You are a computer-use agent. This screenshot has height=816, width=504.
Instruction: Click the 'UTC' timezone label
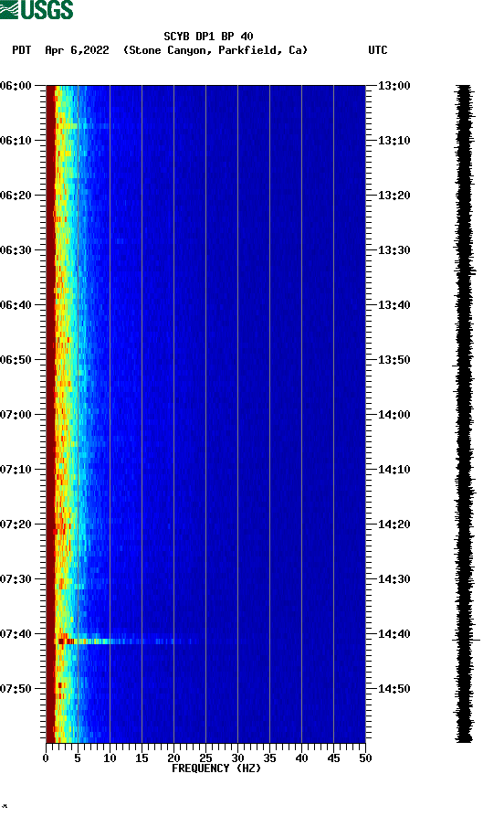(378, 50)
